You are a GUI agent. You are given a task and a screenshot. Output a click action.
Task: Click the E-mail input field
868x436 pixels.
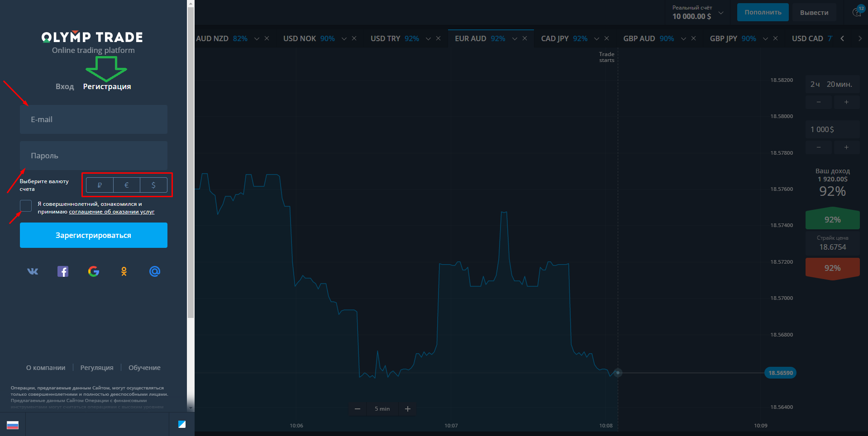(x=94, y=119)
